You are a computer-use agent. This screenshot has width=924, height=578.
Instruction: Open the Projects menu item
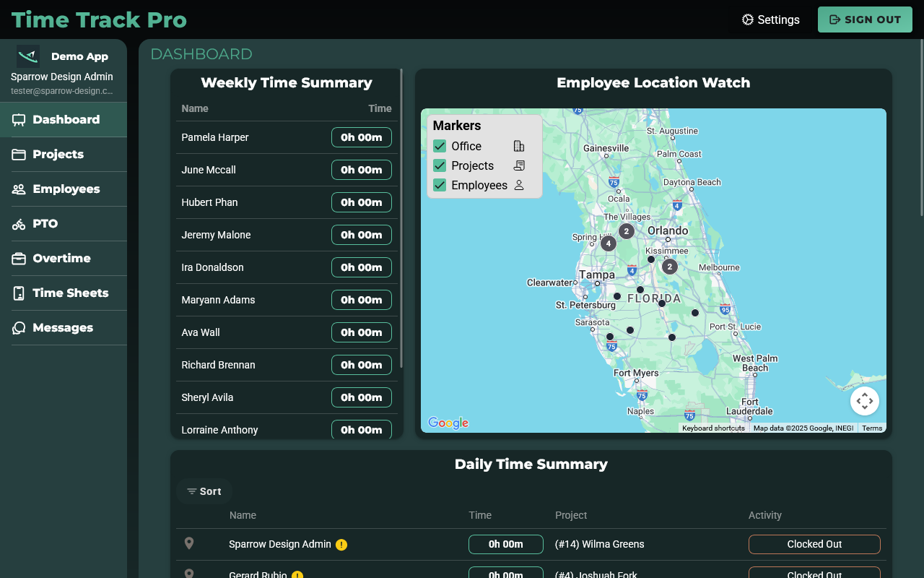64,155
